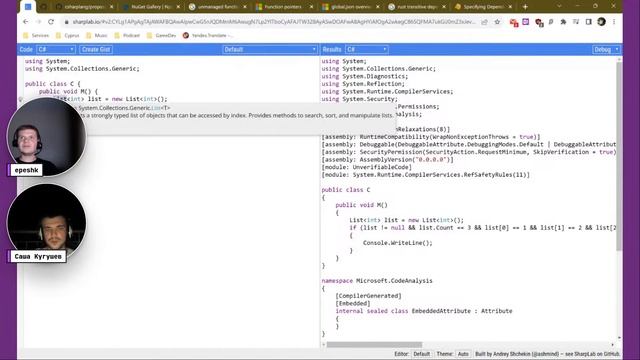The image size is (640, 360).
Task: Open tab search chevron in title bar
Action: [x=559, y=7]
